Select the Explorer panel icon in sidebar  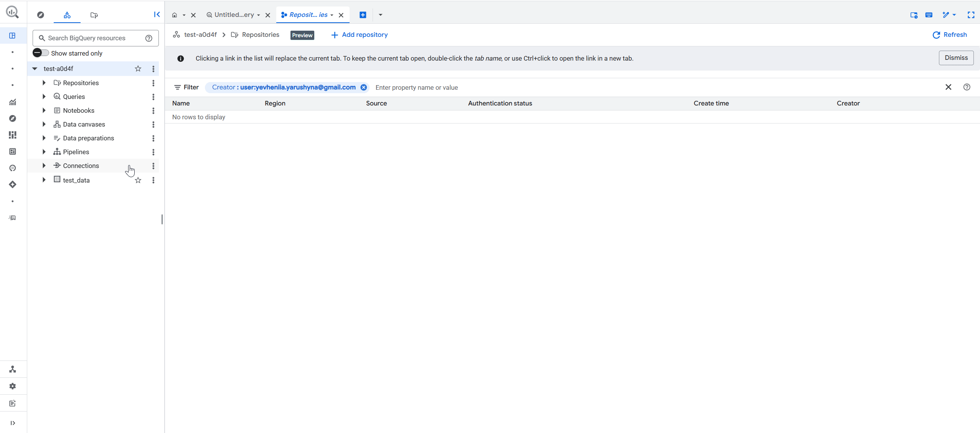13,36
